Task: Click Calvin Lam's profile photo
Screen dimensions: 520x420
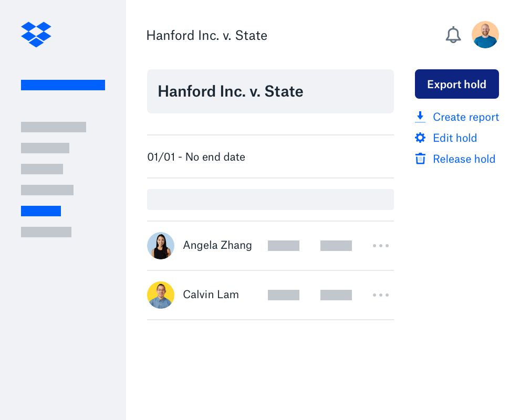Action: (x=161, y=295)
